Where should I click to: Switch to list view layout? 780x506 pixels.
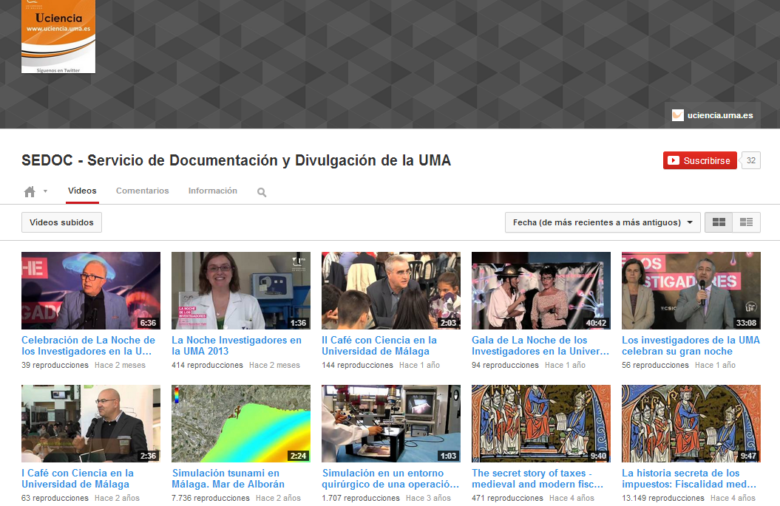[x=746, y=222]
